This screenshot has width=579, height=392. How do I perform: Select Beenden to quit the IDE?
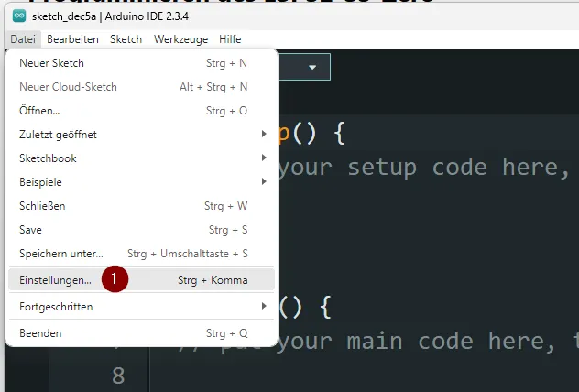click(x=40, y=333)
